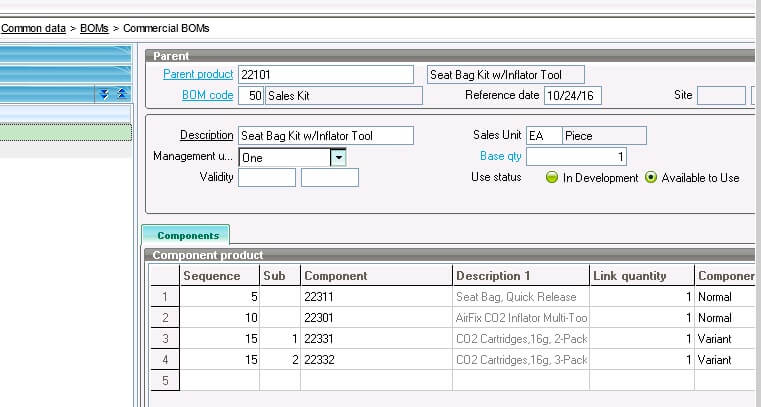
Task: Click the Parent product field 22101
Action: (x=325, y=75)
